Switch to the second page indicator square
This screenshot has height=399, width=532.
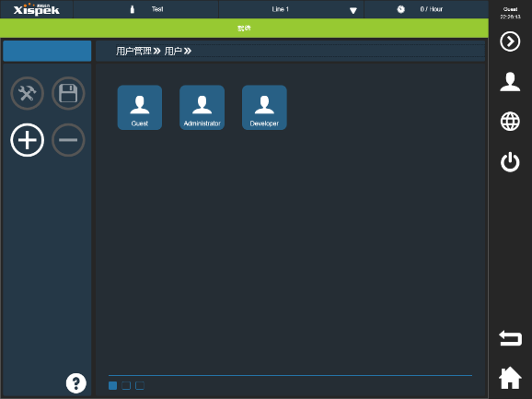point(126,385)
